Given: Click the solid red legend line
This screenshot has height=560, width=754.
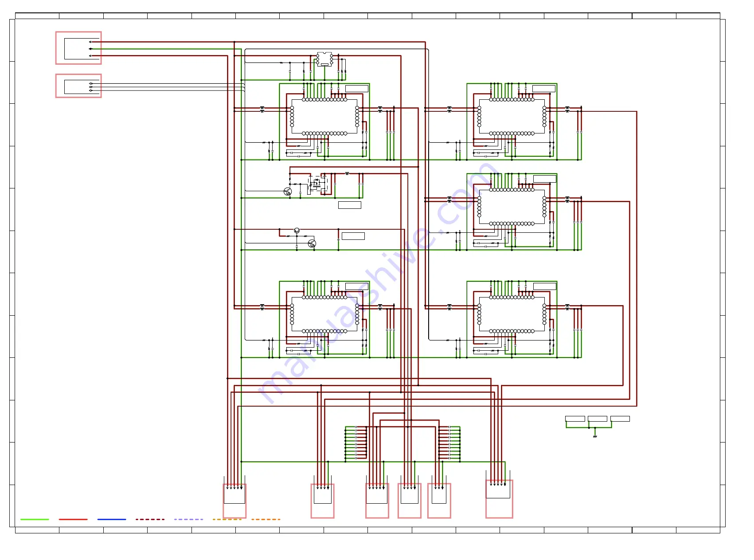Looking at the screenshot, I should pos(73,519).
